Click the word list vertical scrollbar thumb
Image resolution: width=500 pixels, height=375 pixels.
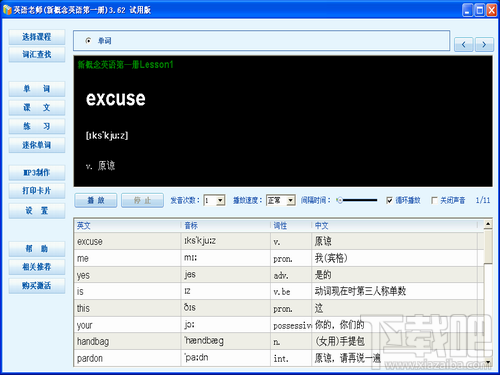(488, 246)
